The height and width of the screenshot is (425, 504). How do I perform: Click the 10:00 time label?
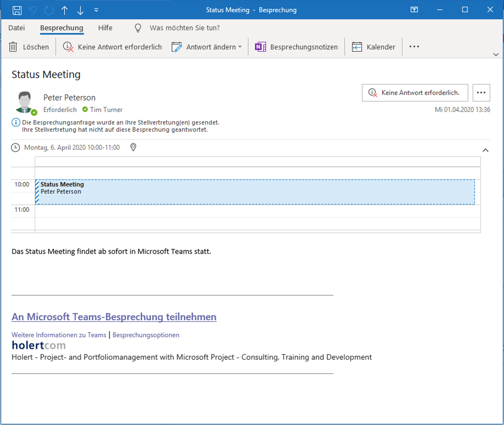(22, 184)
